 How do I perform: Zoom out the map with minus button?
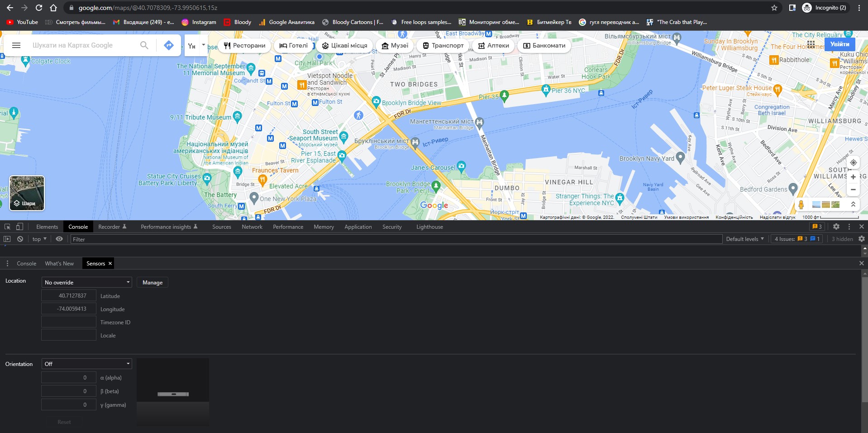tap(853, 190)
